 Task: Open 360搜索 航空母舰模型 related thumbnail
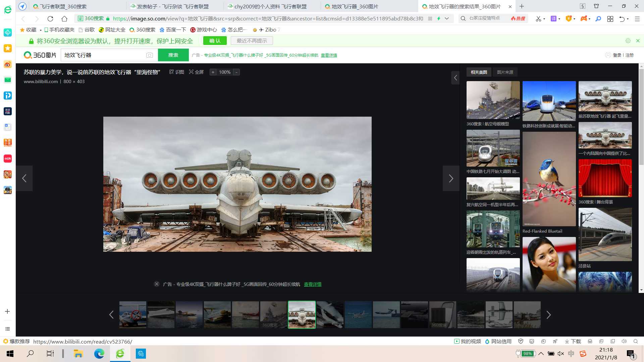click(493, 100)
